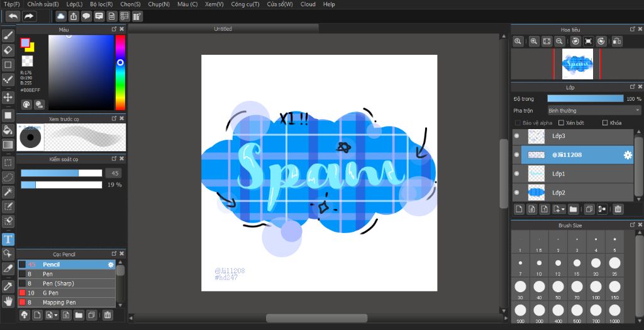Click the share/export icon in toolbar
This screenshot has height=330, width=644.
74,16
